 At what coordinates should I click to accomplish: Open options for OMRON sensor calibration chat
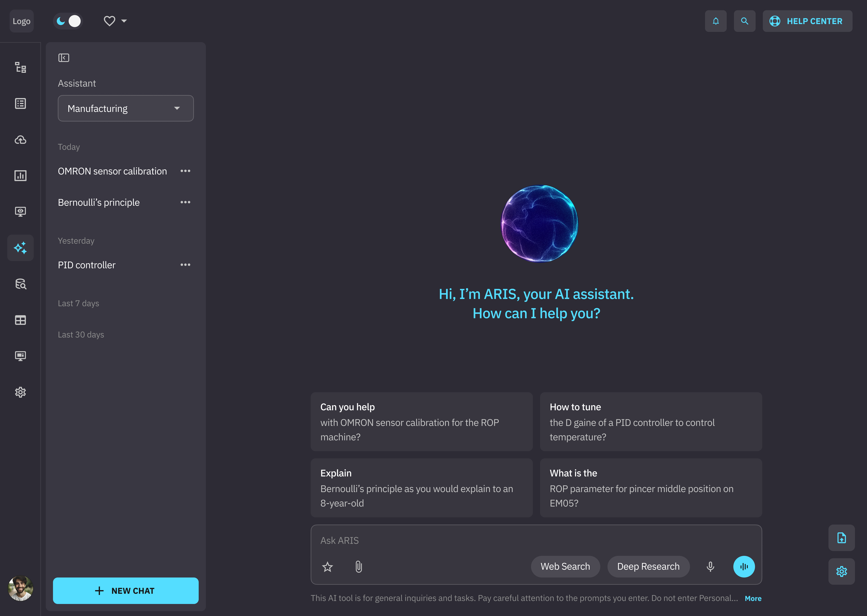point(185,171)
